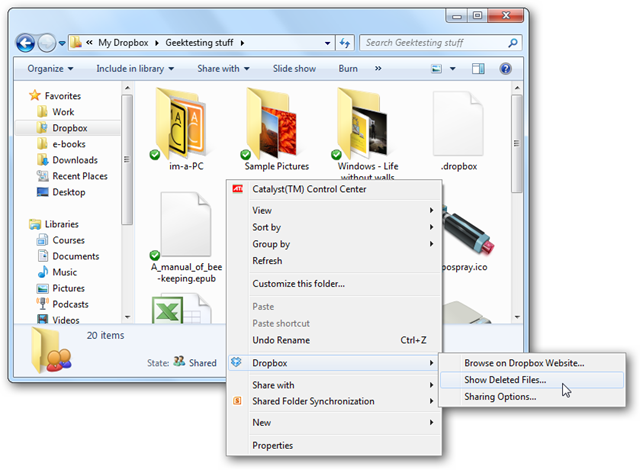Open the View submenu
The image size is (640, 470).
point(334,210)
